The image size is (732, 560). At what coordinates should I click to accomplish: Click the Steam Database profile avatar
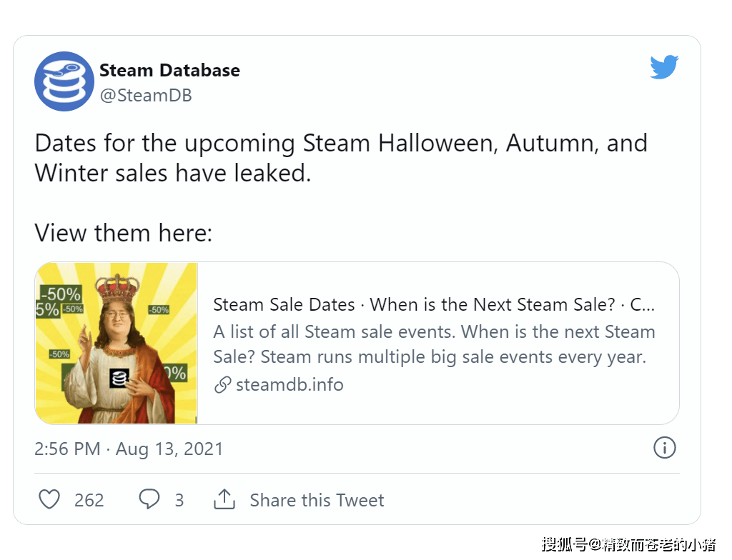[x=64, y=81]
